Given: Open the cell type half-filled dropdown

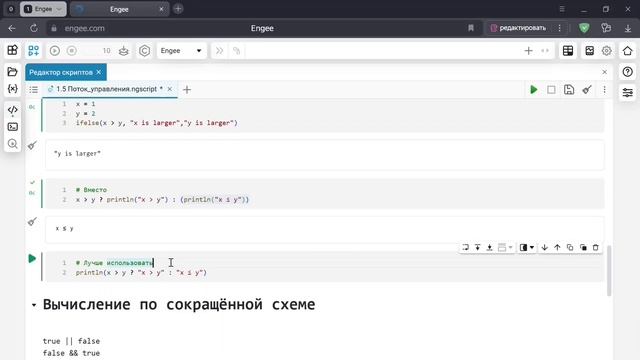Looking at the screenshot, I should pos(527,247).
